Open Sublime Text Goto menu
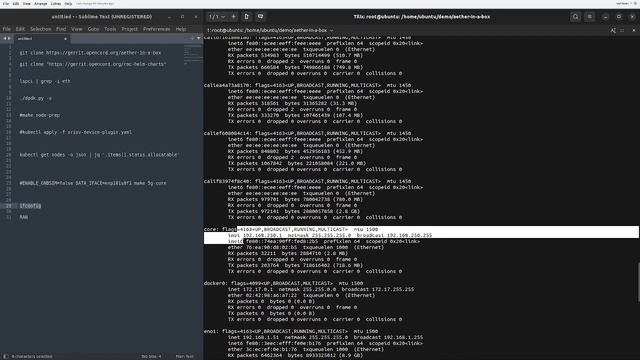This screenshot has width=640, height=360. (93, 29)
